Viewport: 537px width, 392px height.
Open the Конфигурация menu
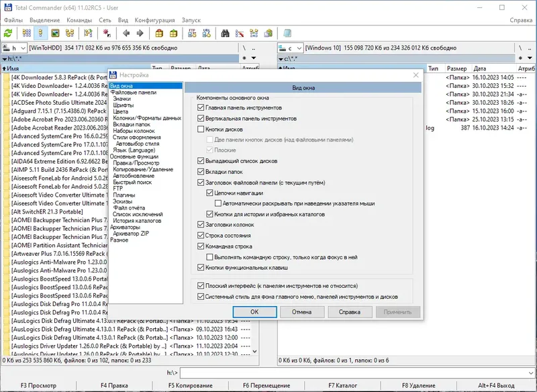coord(154,20)
